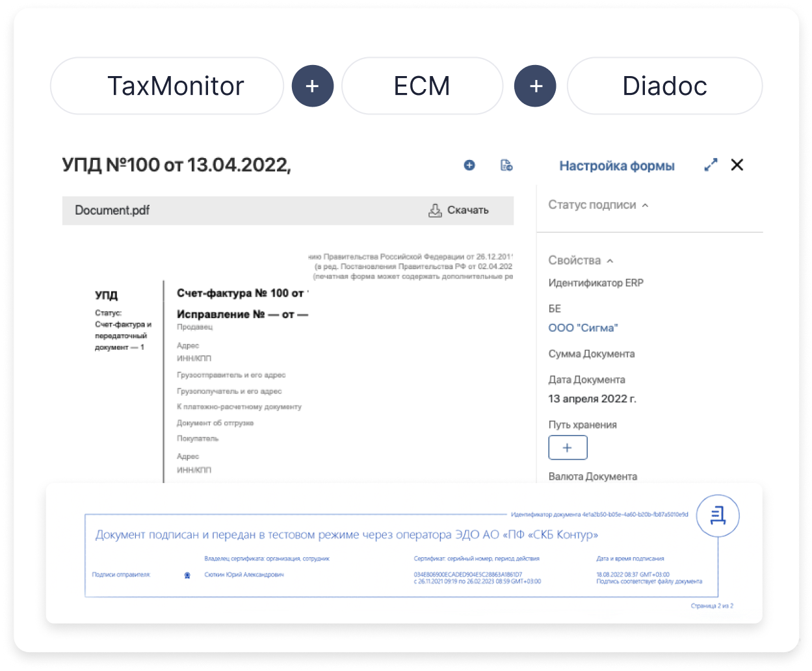Click the Валюта Документа label

pyautogui.click(x=593, y=477)
